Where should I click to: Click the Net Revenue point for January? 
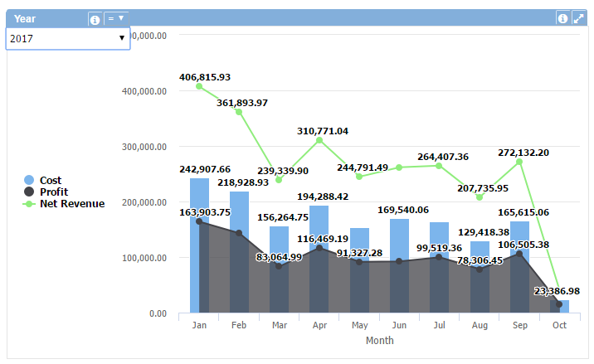click(x=199, y=86)
